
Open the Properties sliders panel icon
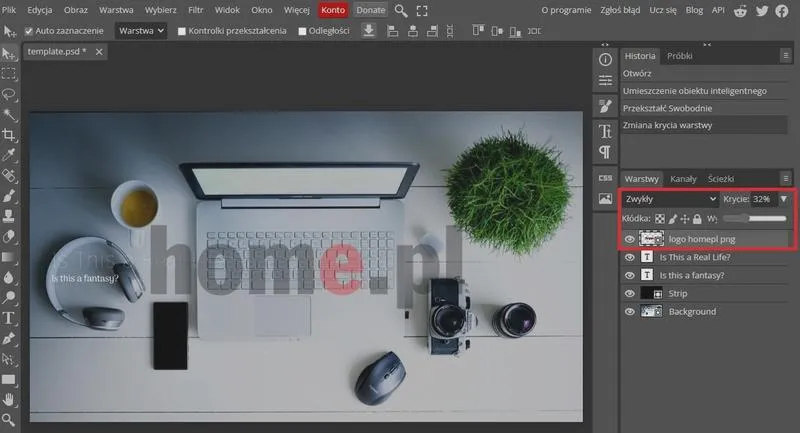tap(605, 80)
